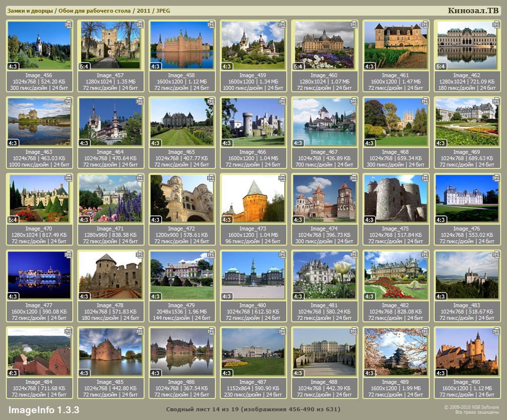Open the Image_468 autumn trees thumbnail
Viewport: 507px width, 420px height.
tap(396, 122)
